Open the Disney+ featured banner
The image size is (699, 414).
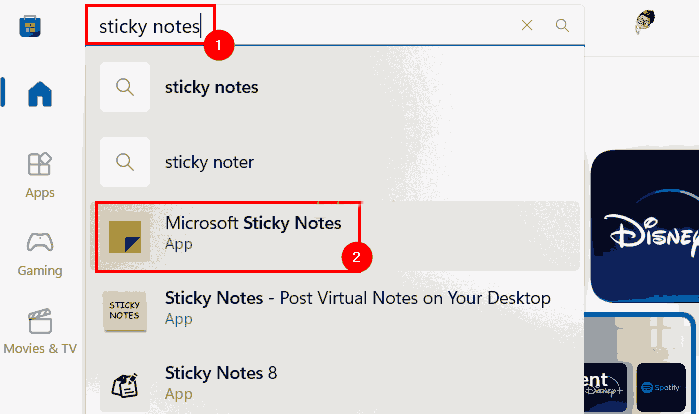click(x=645, y=226)
